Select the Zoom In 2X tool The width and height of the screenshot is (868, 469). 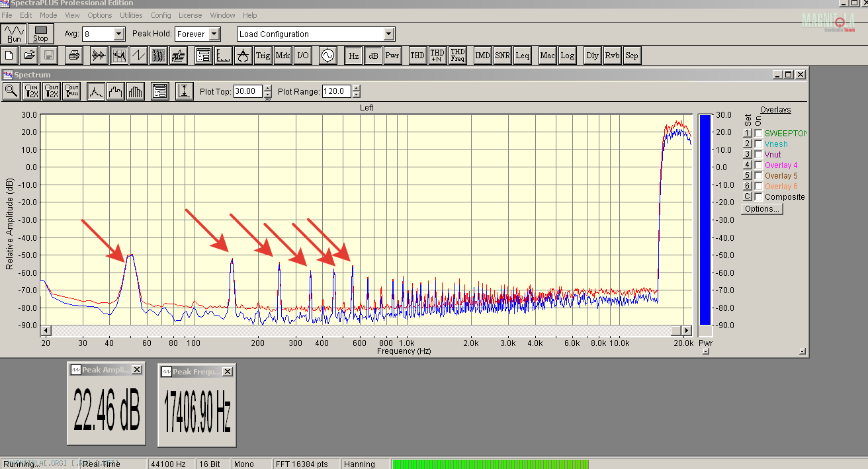click(31, 91)
